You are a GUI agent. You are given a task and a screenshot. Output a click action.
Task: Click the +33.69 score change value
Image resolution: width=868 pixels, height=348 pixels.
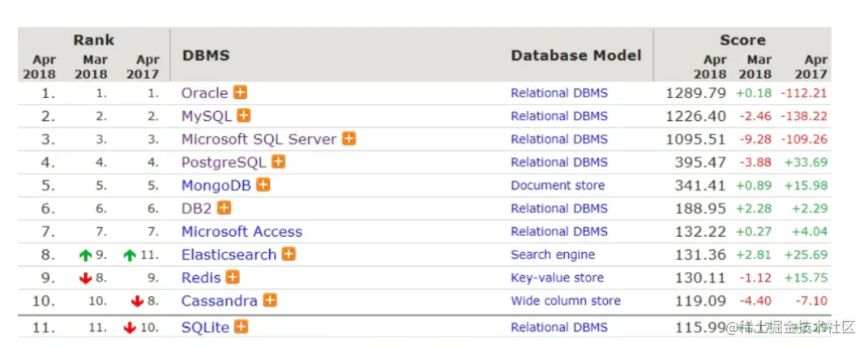[x=806, y=162]
